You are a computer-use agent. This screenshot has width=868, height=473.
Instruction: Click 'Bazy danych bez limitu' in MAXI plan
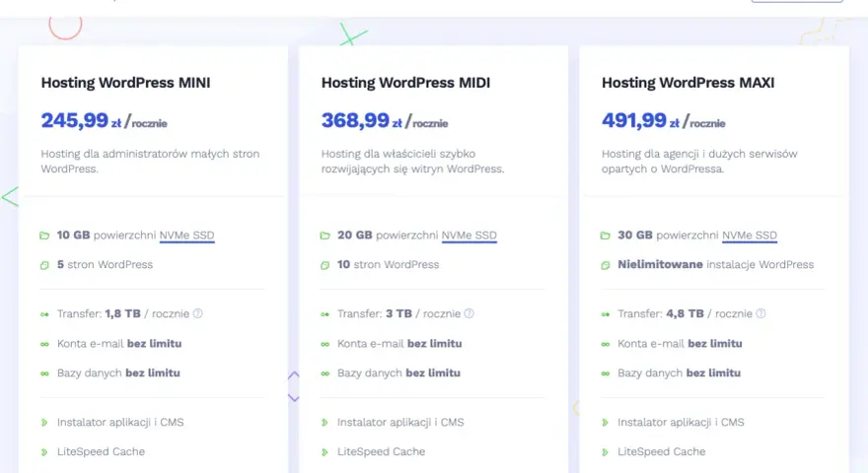tap(680, 372)
